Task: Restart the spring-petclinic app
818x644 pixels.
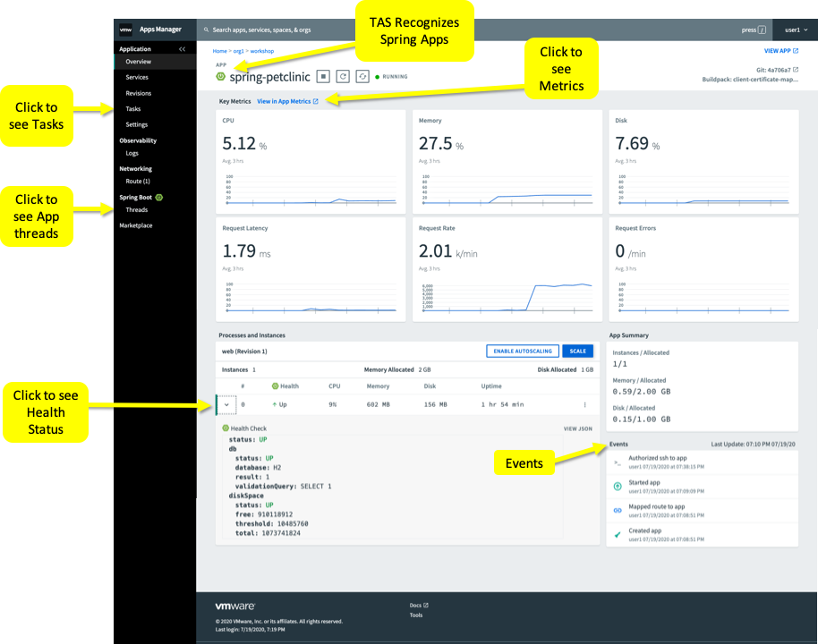Action: (343, 77)
